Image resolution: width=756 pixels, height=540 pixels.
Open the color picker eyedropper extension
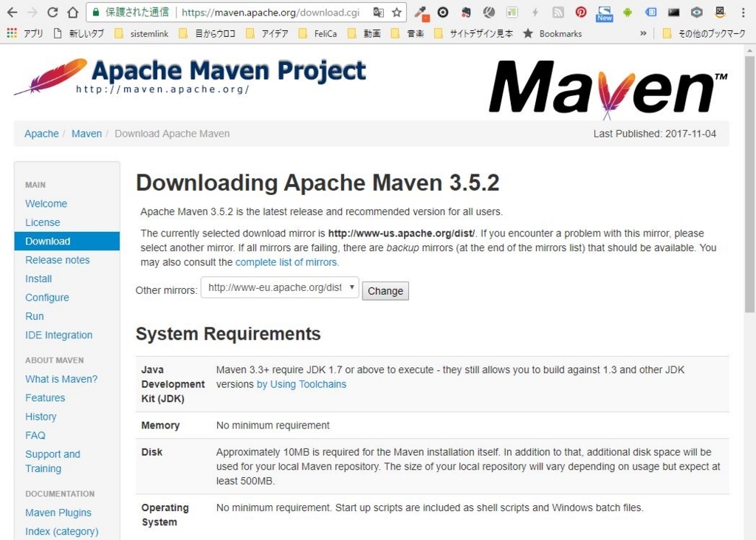coord(422,13)
